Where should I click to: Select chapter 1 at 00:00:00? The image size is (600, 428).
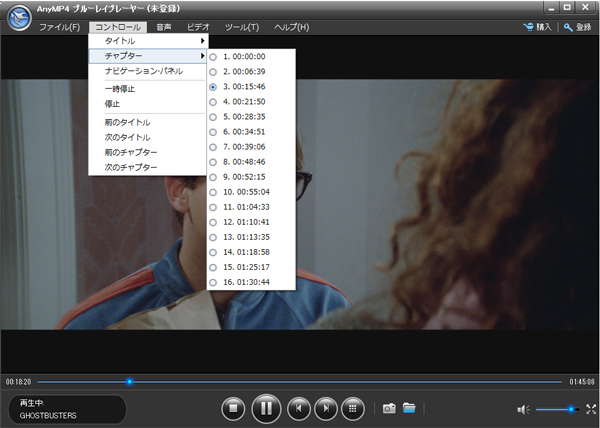[251, 57]
